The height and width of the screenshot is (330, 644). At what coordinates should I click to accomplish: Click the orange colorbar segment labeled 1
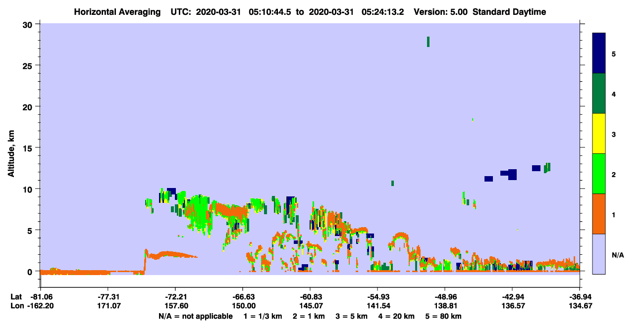point(599,214)
